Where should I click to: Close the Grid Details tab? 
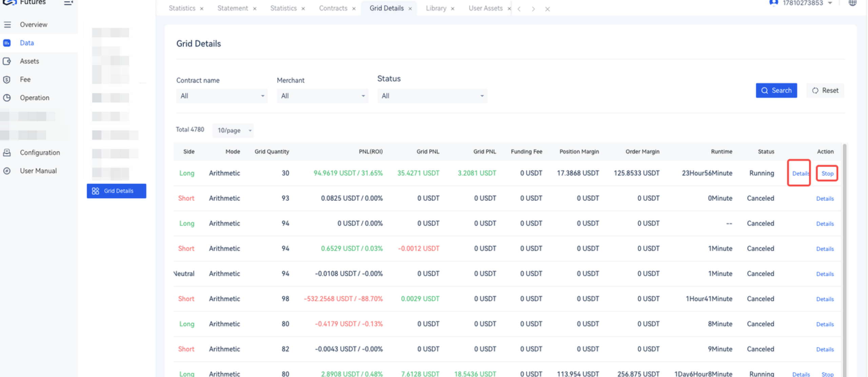tap(410, 9)
